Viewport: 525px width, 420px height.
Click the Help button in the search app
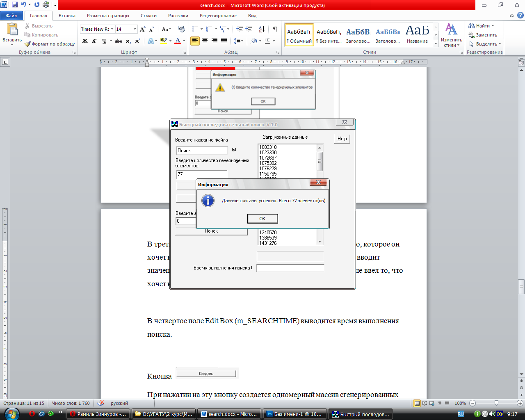pos(342,139)
